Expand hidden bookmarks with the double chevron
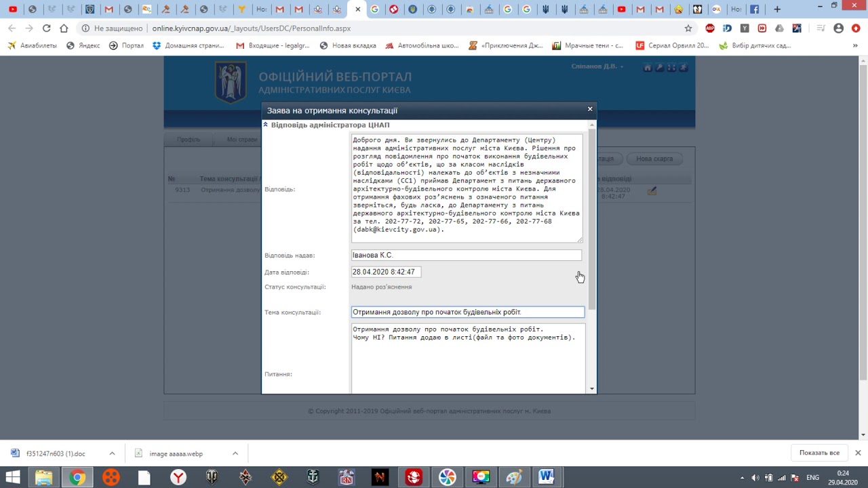Image resolution: width=868 pixels, height=488 pixels. coord(855,45)
